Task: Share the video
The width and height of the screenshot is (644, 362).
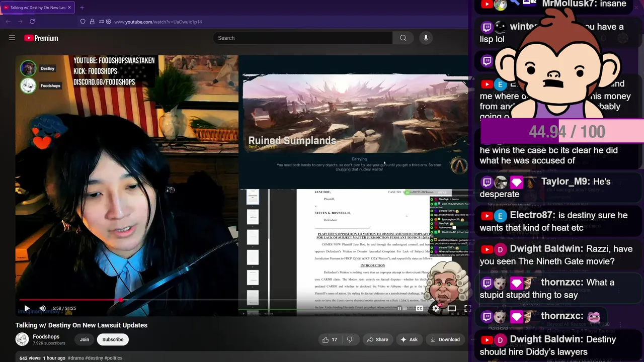Action: point(377,339)
